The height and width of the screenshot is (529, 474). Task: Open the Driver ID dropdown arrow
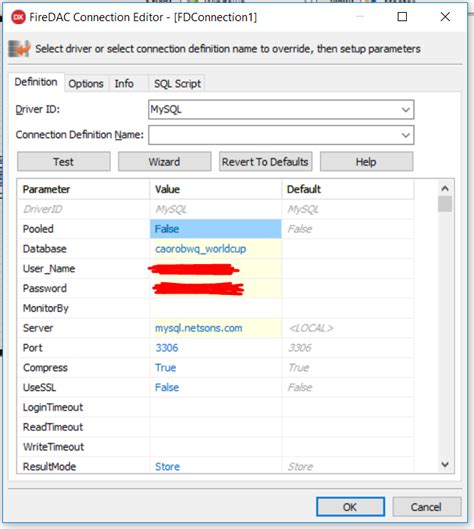[406, 110]
